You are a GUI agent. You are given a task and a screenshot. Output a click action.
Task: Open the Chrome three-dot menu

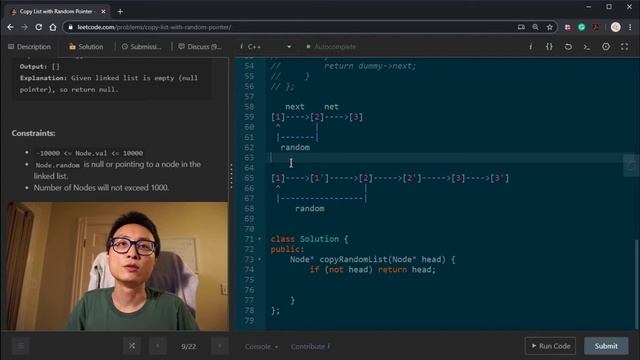(630, 27)
